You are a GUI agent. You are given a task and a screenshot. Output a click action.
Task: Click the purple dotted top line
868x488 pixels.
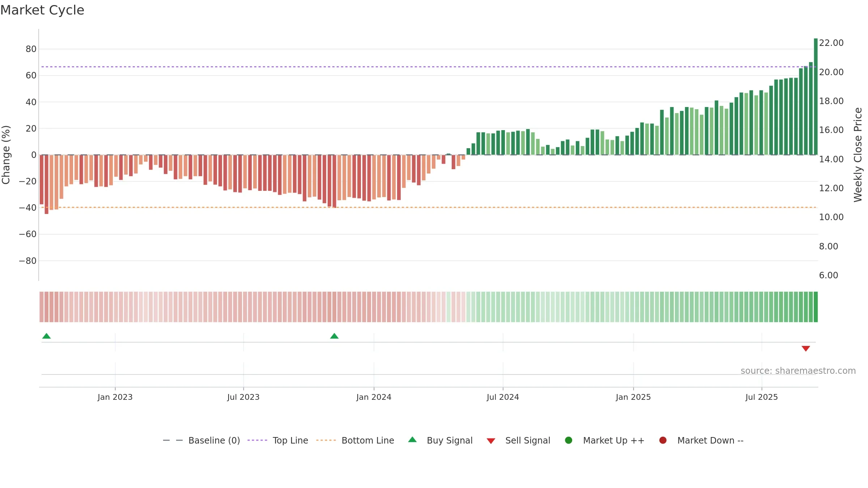[x=429, y=67]
